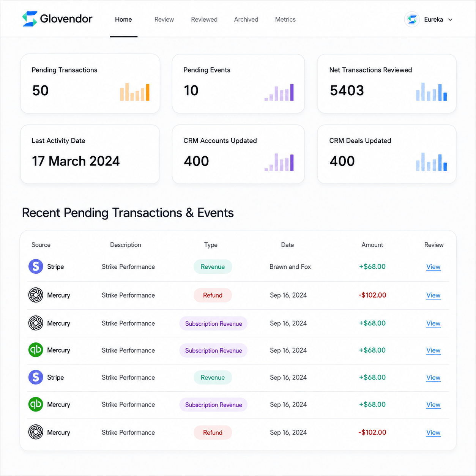Click Strike Performance in Brawn and Fox row
This screenshot has width=476, height=476.
coord(128,267)
